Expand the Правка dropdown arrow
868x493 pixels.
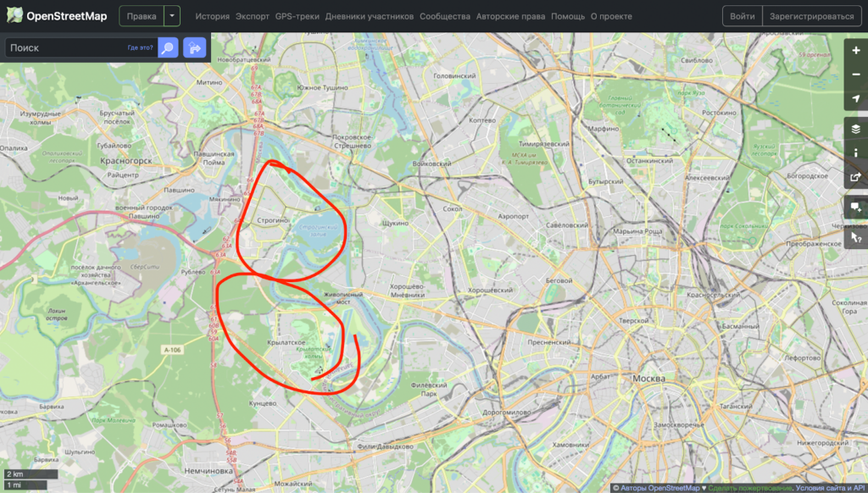pyautogui.click(x=172, y=16)
